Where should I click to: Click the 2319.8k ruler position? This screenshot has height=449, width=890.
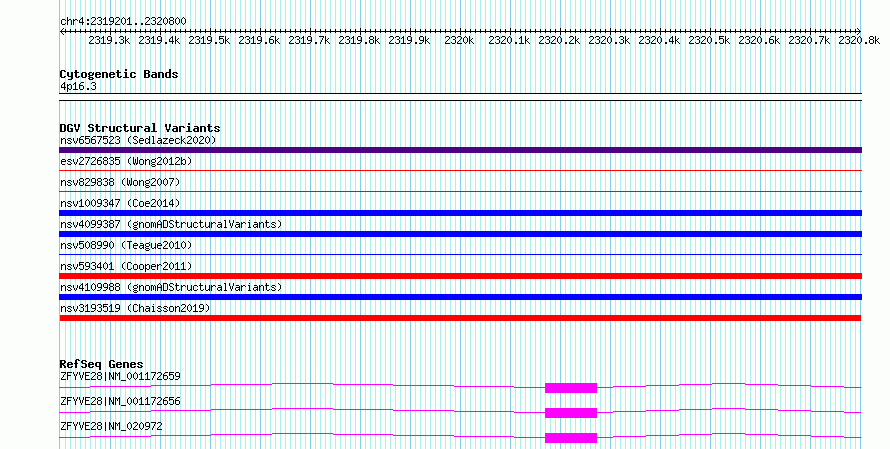359,40
